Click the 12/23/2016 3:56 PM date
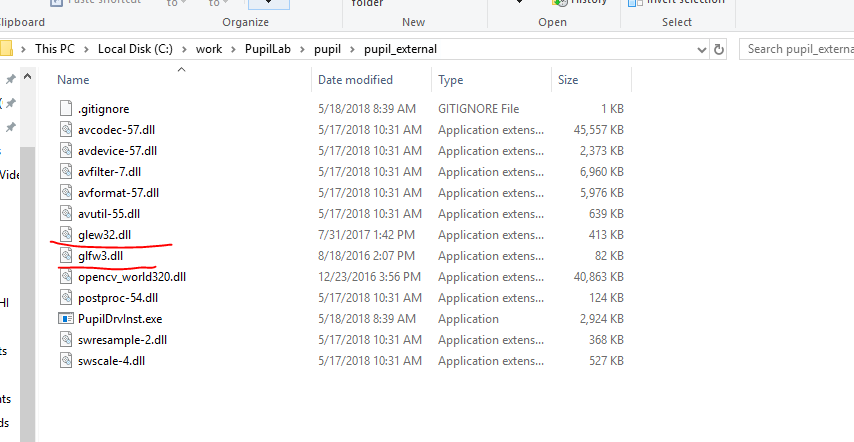This screenshot has width=854, height=442. tap(369, 277)
